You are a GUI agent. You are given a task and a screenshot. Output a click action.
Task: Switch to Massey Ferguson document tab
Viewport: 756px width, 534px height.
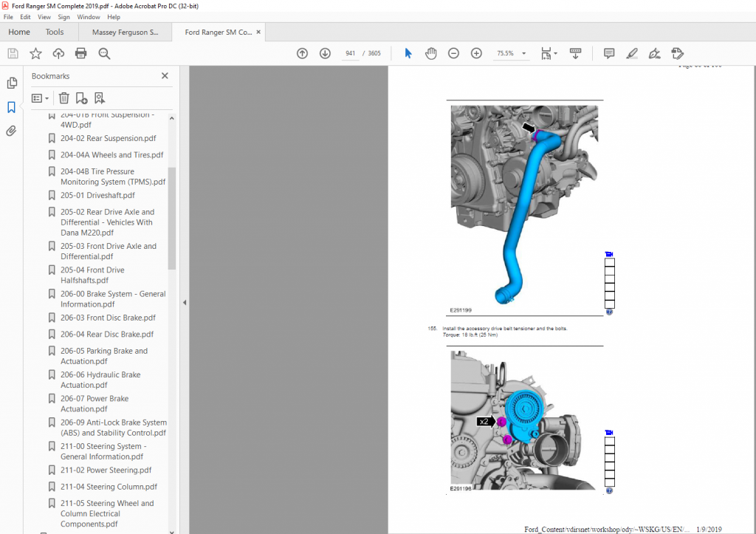click(x=125, y=32)
